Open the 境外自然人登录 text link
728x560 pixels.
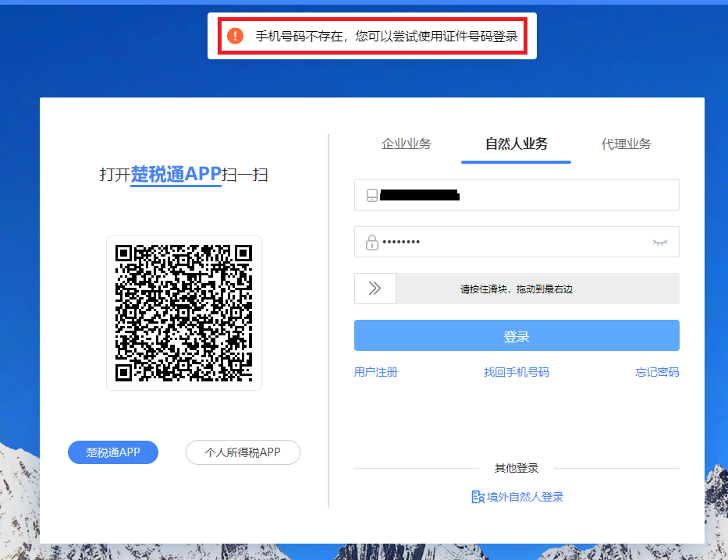(525, 497)
